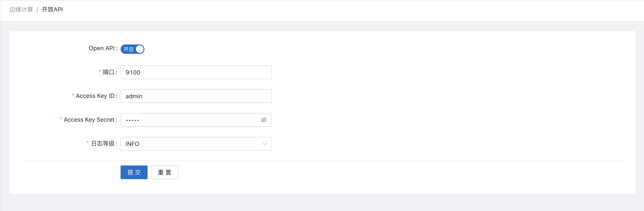Image resolution: width=644 pixels, height=211 pixels.
Task: Select the INFO value in the log level combo box
Action: [132, 144]
